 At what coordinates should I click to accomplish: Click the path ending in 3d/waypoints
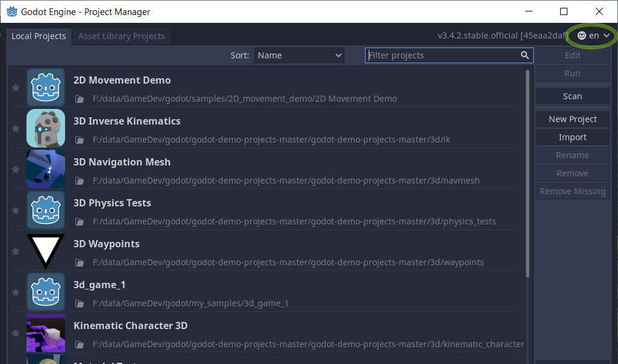pos(288,262)
